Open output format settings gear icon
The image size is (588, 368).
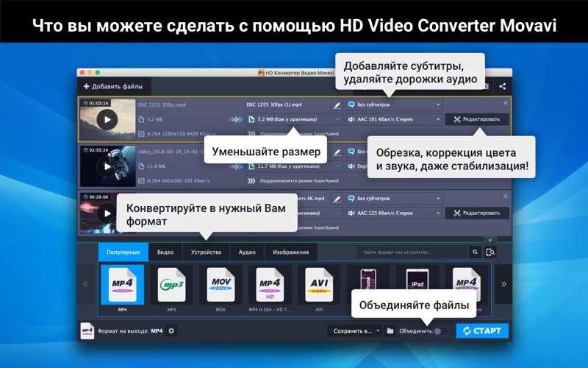(x=171, y=331)
